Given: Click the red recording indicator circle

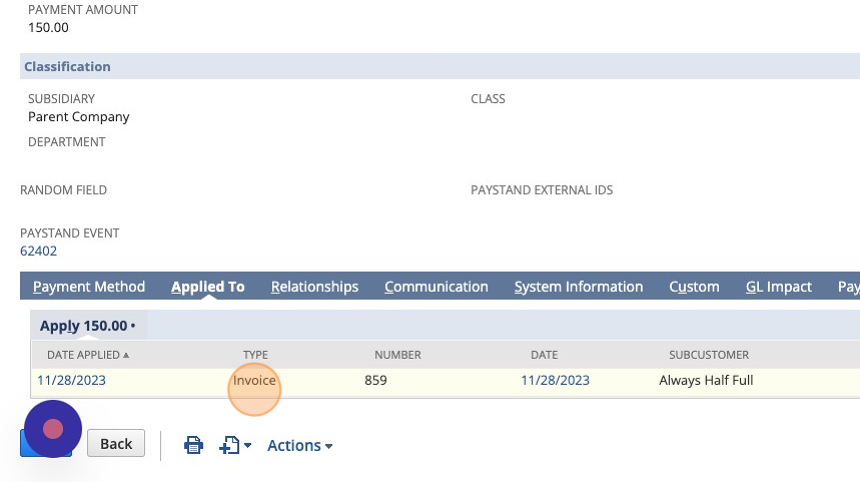Looking at the screenshot, I should pyautogui.click(x=53, y=429).
